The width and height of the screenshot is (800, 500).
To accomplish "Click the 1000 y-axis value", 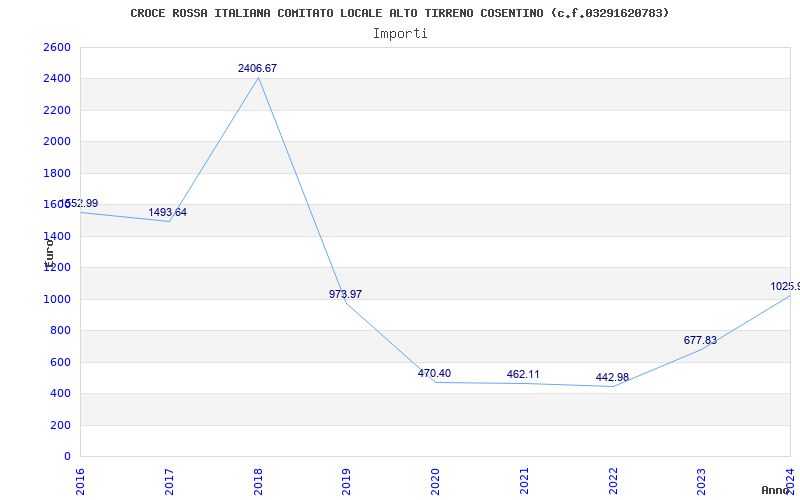I will 57,299.
